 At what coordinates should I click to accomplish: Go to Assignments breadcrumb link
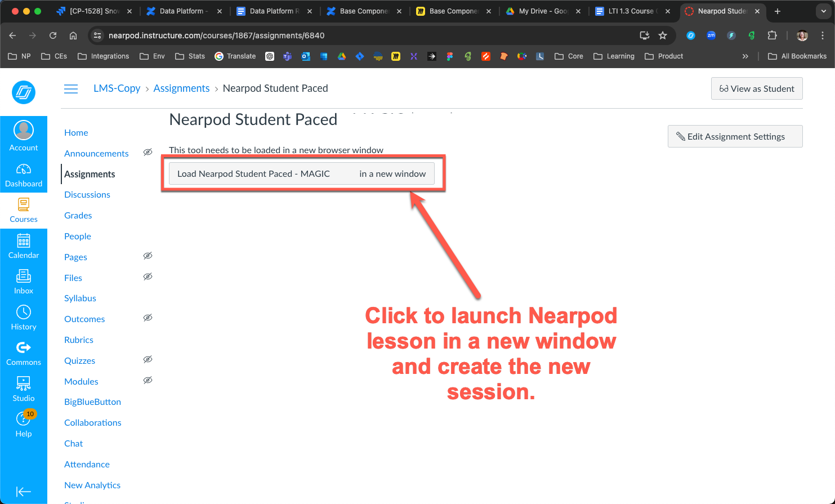[181, 88]
